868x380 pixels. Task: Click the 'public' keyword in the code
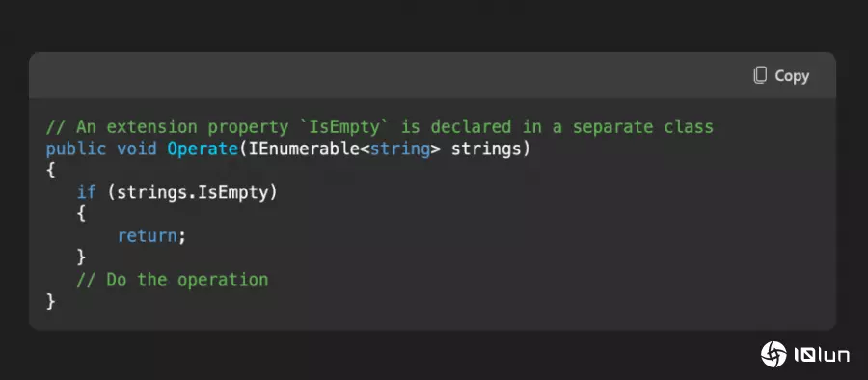tap(76, 149)
